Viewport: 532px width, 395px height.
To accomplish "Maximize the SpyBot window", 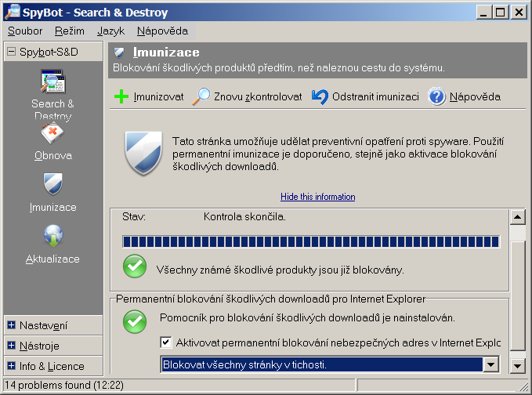I will [500, 13].
